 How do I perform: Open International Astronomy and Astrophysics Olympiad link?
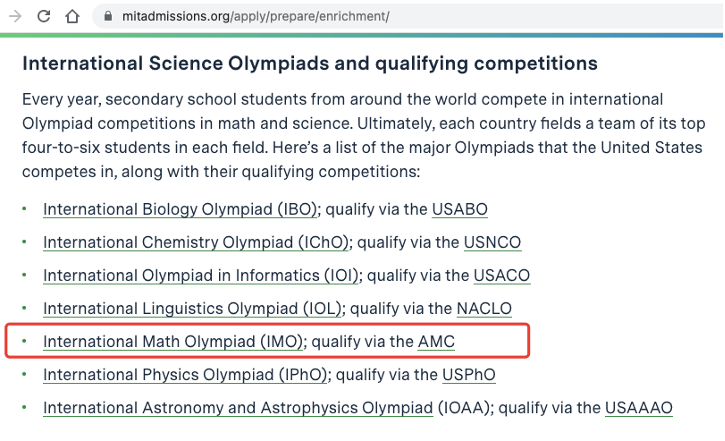pyautogui.click(x=238, y=408)
